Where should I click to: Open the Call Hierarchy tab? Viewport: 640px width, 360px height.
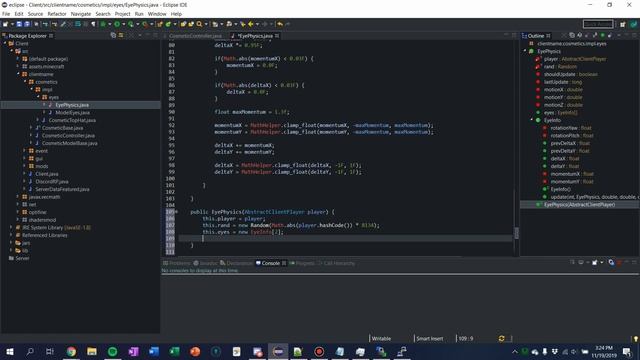pos(336,263)
